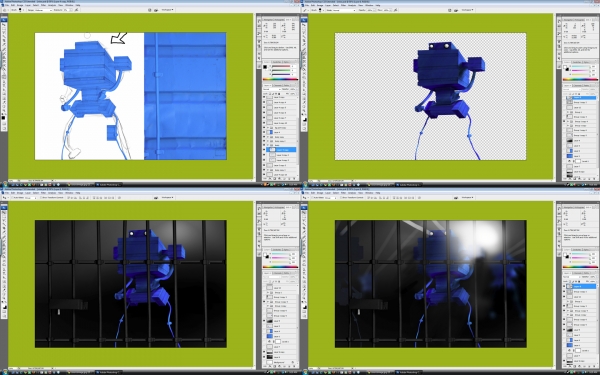Open Workspace dropdown in light flare window

467,197
